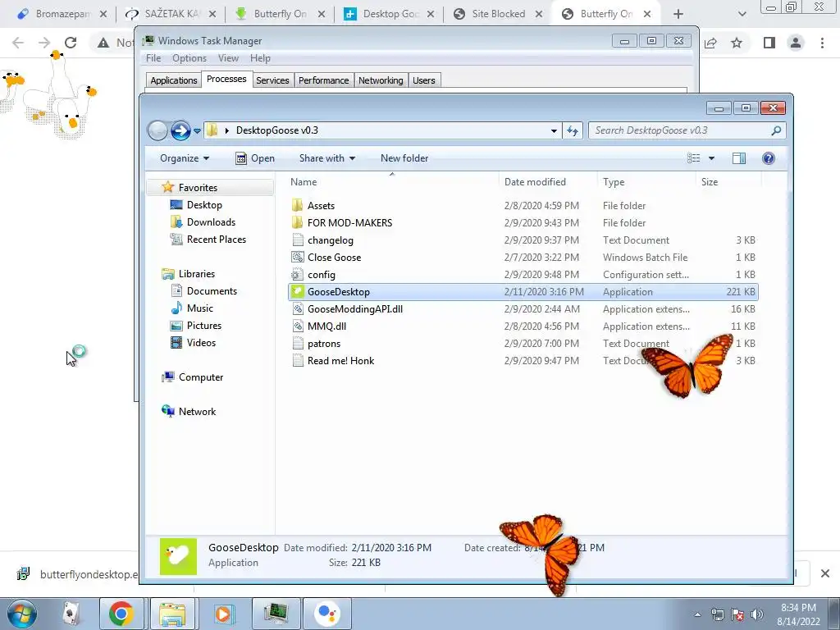Screen dimensions: 840x630
Task: Bookmark this page with star icon
Action: pyautogui.click(x=737, y=43)
